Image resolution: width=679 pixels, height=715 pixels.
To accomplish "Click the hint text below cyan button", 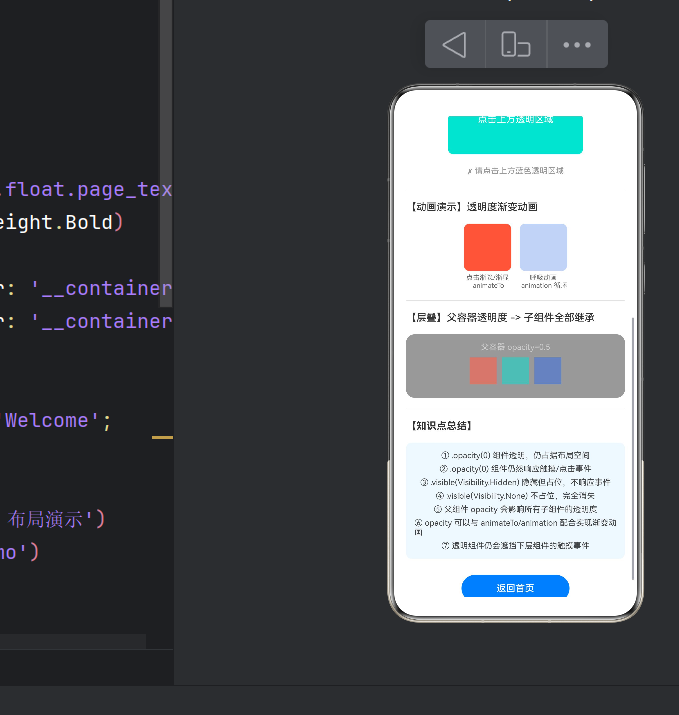I will pyautogui.click(x=515, y=171).
